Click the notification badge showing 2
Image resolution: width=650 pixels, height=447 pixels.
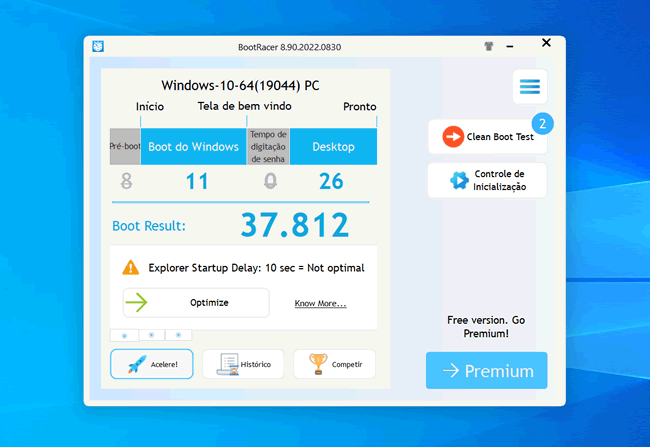[542, 124]
